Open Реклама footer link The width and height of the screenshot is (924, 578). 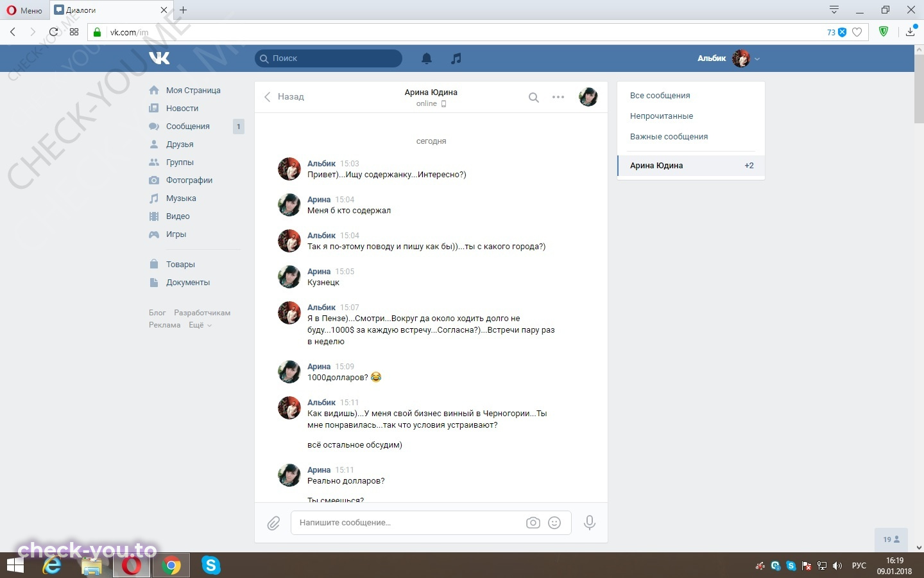(x=164, y=325)
